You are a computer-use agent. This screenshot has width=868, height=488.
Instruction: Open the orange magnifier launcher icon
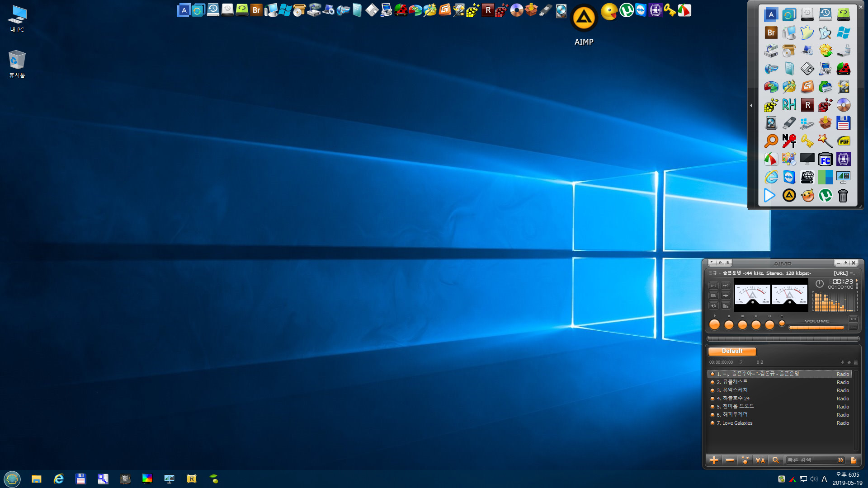771,141
